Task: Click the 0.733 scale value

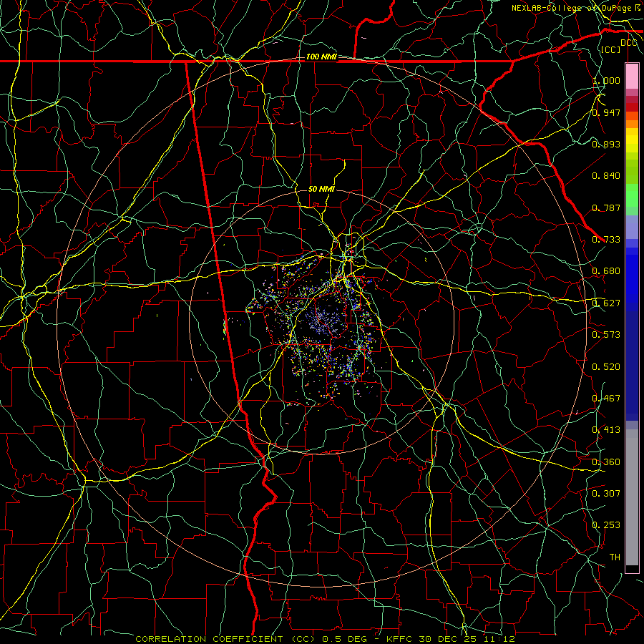Action: 606,240
